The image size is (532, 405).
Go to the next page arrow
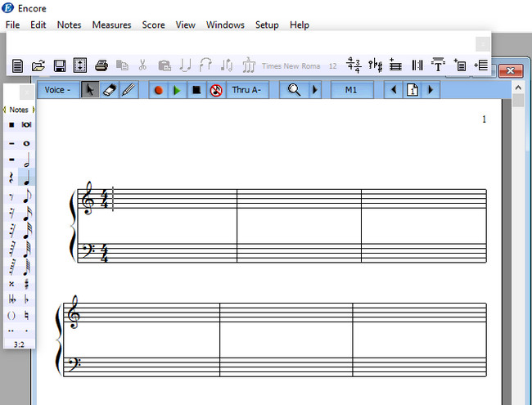tap(431, 90)
